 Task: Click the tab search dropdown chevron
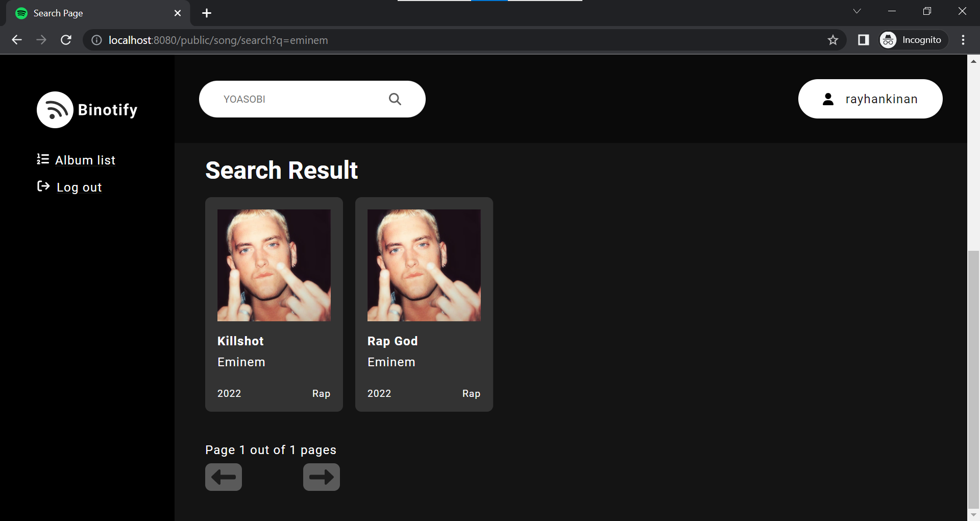[857, 11]
